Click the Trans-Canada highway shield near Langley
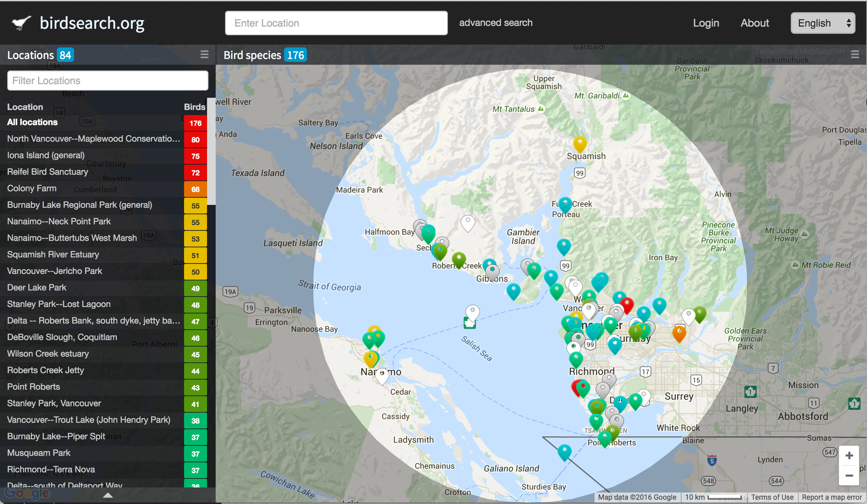867x504 pixels. click(750, 391)
